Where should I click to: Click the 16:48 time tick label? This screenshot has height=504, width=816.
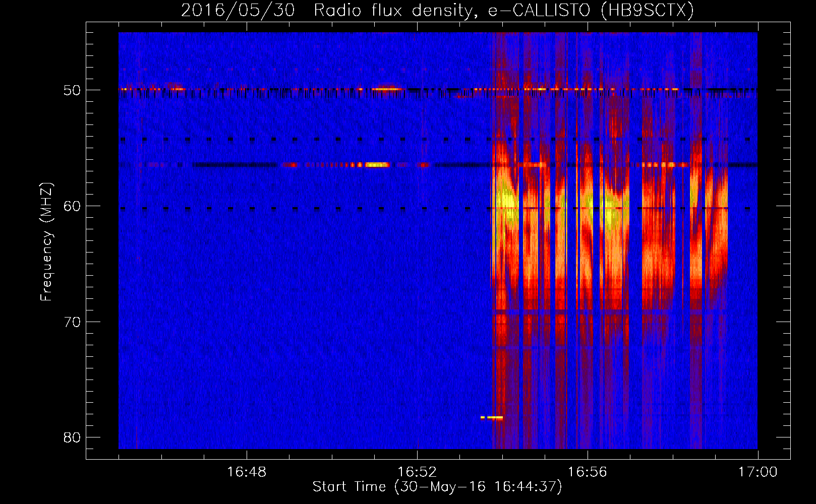coord(247,472)
